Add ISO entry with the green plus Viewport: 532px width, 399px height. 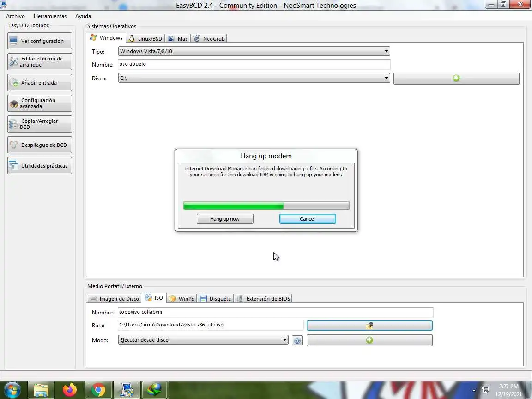(369, 340)
